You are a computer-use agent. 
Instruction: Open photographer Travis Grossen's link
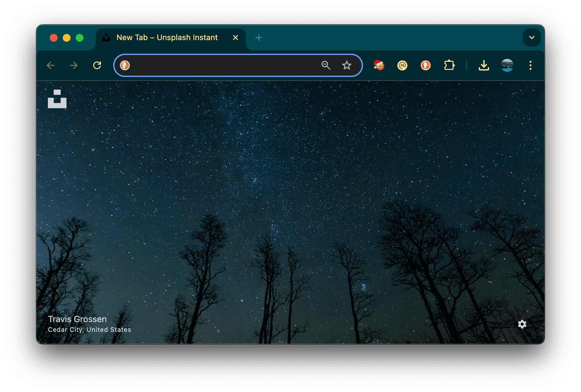click(x=77, y=319)
